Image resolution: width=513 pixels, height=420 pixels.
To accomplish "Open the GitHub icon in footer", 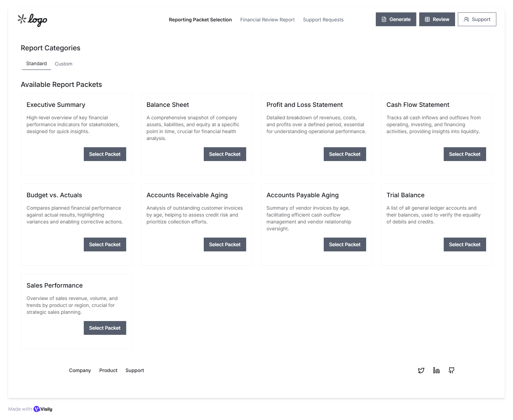I will 451,370.
